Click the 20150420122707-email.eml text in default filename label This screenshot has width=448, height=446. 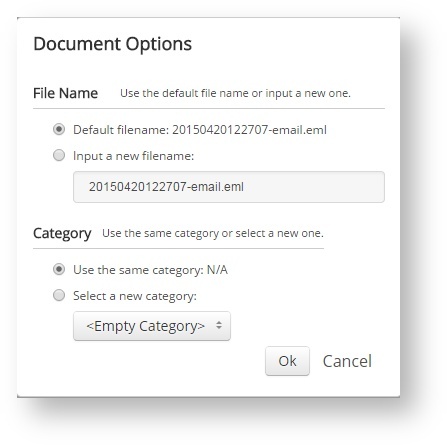coord(249,130)
